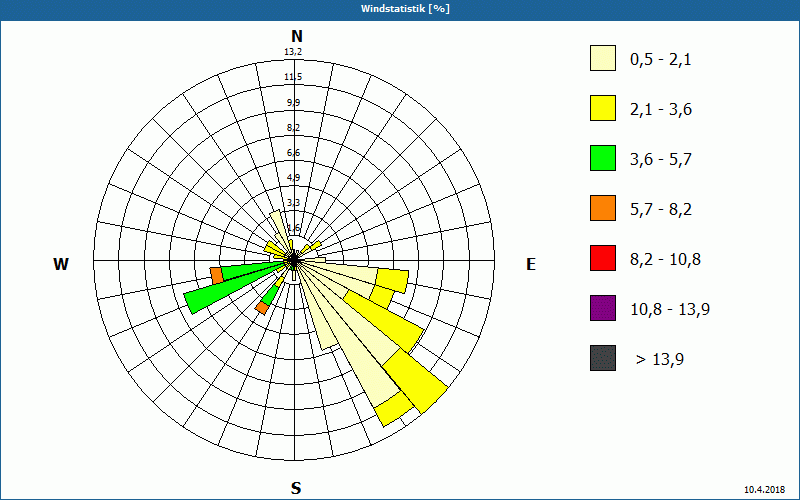Click the legend label 0,5 - 2,1

click(x=661, y=60)
